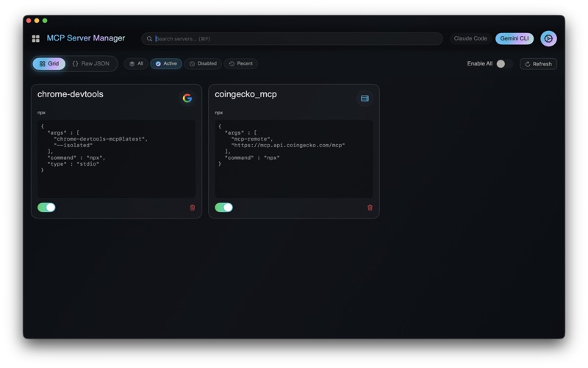Viewport: 588px width, 368px height.
Task: Click the app grid logo icon
Action: click(35, 39)
